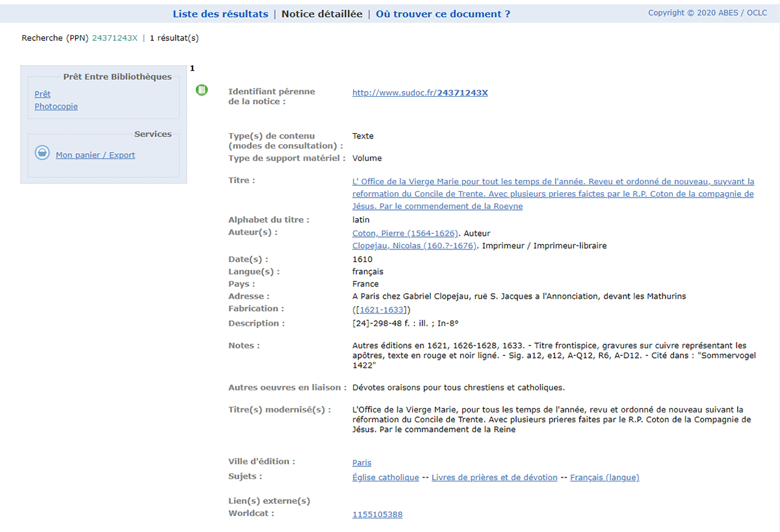Click the Copyright 2020 ABES / OCLC text
The image size is (780, 532).
[x=707, y=13]
